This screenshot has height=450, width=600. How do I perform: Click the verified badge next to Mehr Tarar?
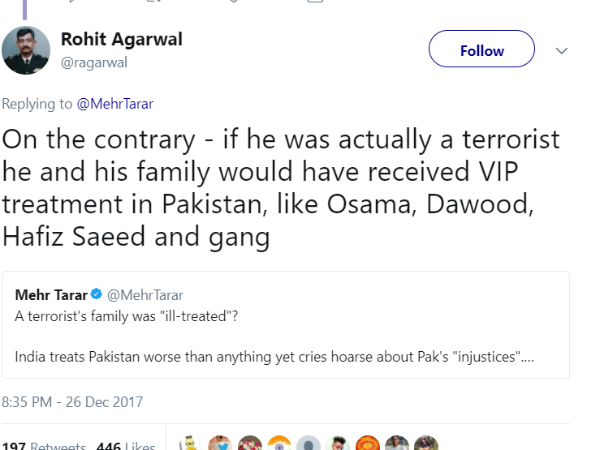96,295
